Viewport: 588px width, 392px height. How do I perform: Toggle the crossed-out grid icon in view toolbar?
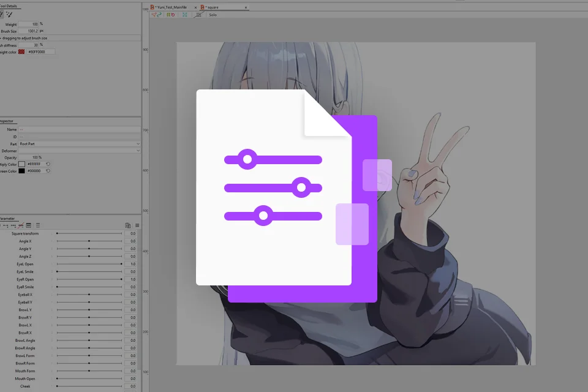tap(198, 15)
